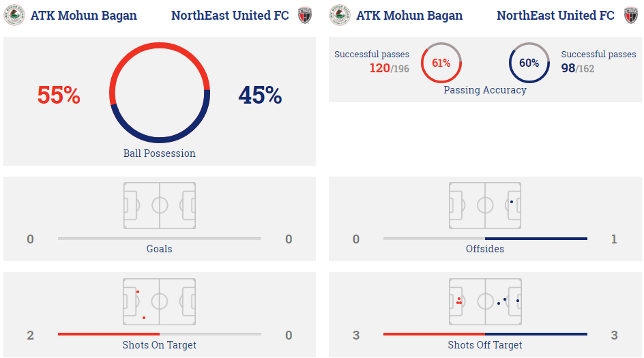Click the Goals comparison bar
This screenshot has width=644, height=358.
tap(160, 239)
